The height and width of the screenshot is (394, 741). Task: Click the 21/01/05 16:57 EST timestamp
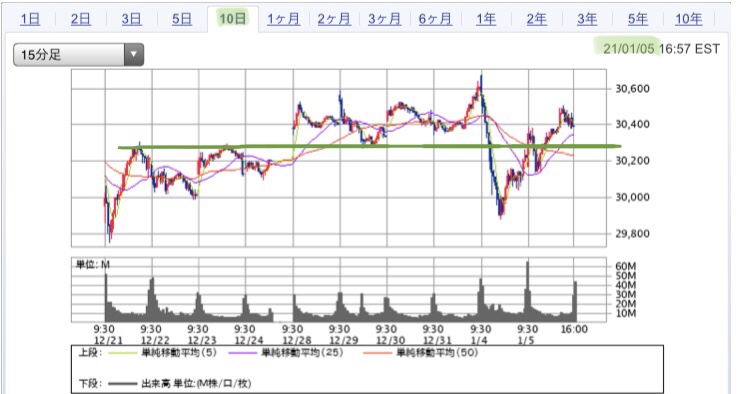(661, 49)
